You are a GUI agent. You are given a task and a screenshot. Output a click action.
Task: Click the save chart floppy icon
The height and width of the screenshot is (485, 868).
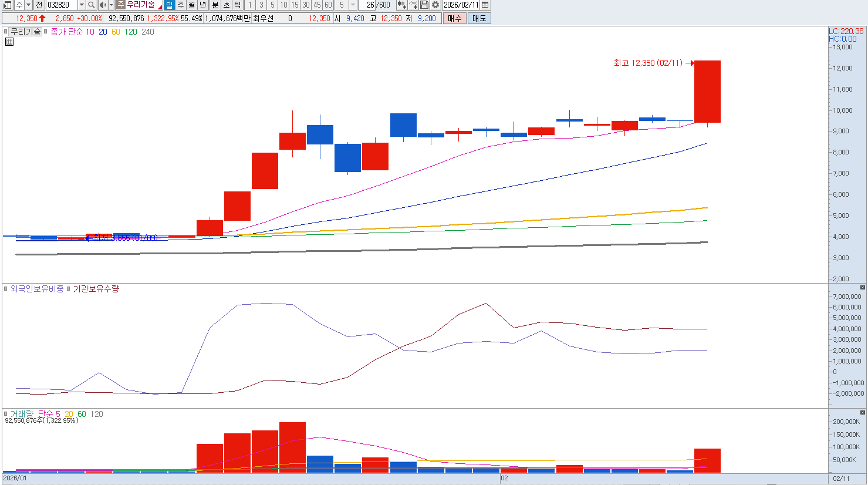point(424,5)
